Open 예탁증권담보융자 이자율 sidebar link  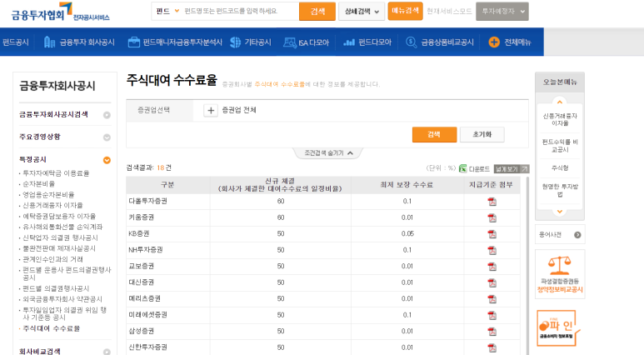[x=59, y=216]
